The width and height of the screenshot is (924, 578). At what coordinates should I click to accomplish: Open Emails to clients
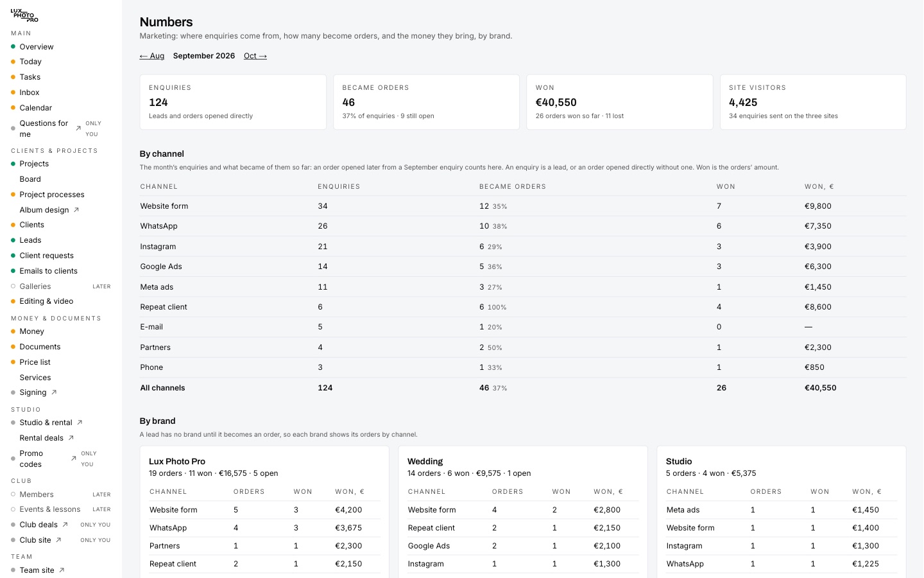[49, 271]
